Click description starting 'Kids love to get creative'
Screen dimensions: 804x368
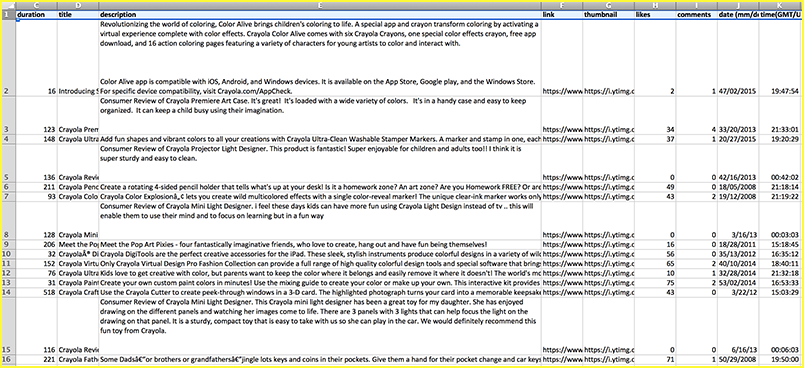tap(320, 273)
